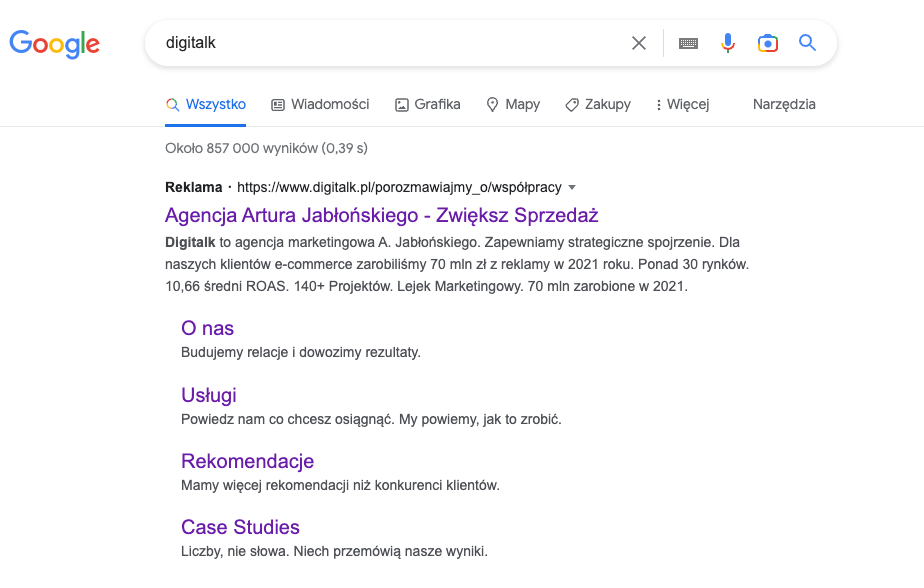This screenshot has height=588, width=924.
Task: Open Google Lens image search icon
Action: 767,43
